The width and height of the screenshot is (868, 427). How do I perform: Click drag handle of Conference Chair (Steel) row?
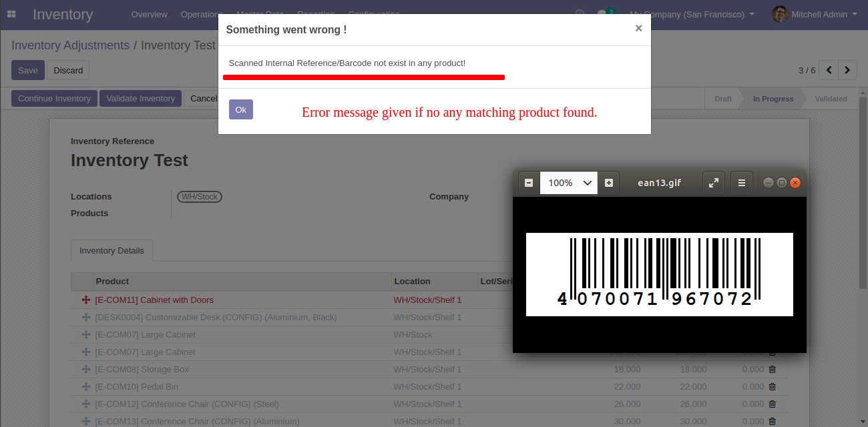tap(85, 404)
